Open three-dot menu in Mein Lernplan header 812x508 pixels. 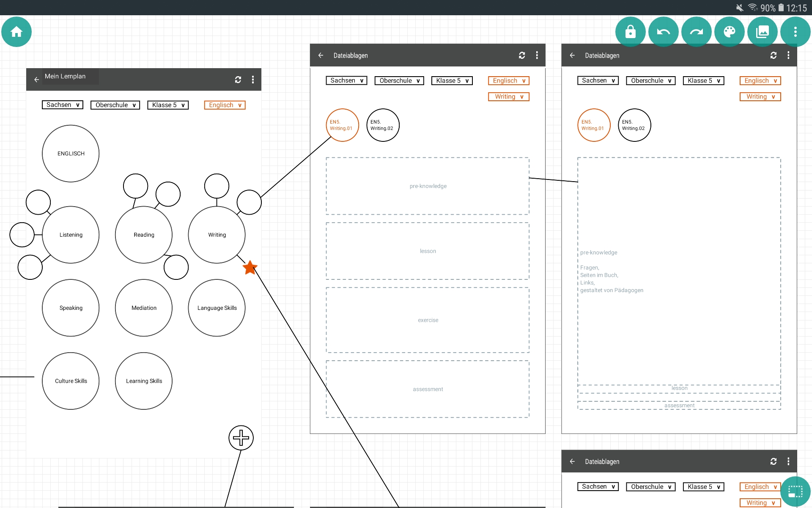(x=253, y=80)
